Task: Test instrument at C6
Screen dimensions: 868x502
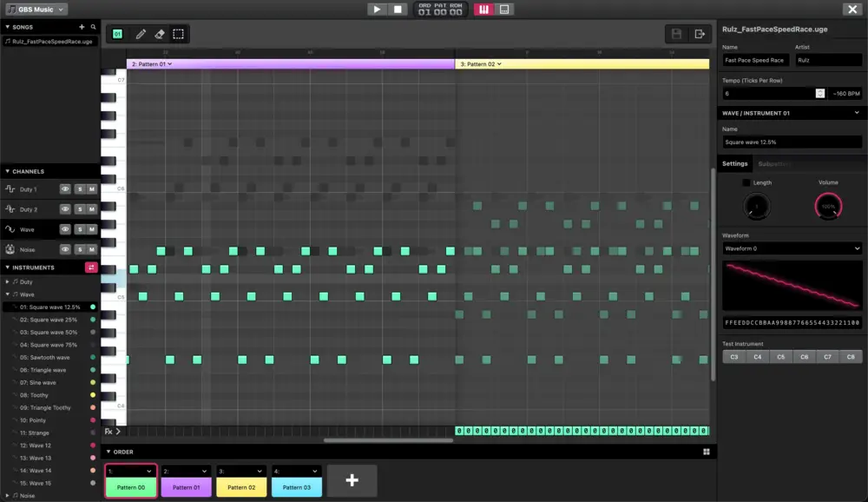Action: pyautogui.click(x=805, y=357)
